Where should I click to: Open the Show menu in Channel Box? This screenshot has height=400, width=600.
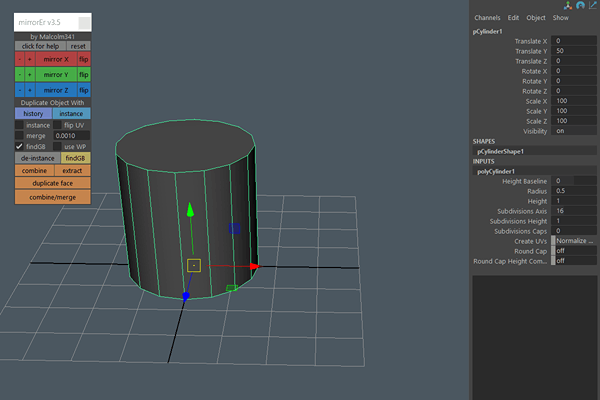point(561,18)
